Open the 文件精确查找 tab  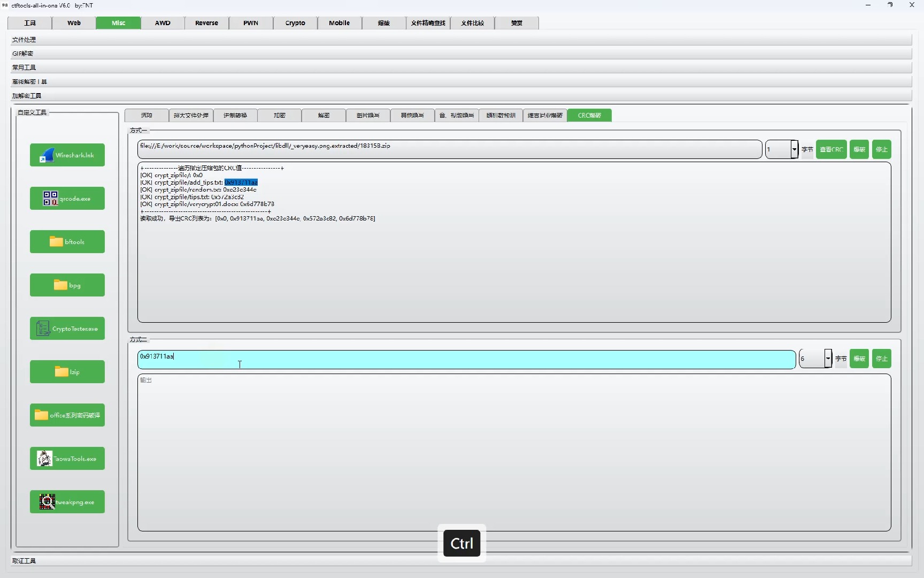pos(428,23)
